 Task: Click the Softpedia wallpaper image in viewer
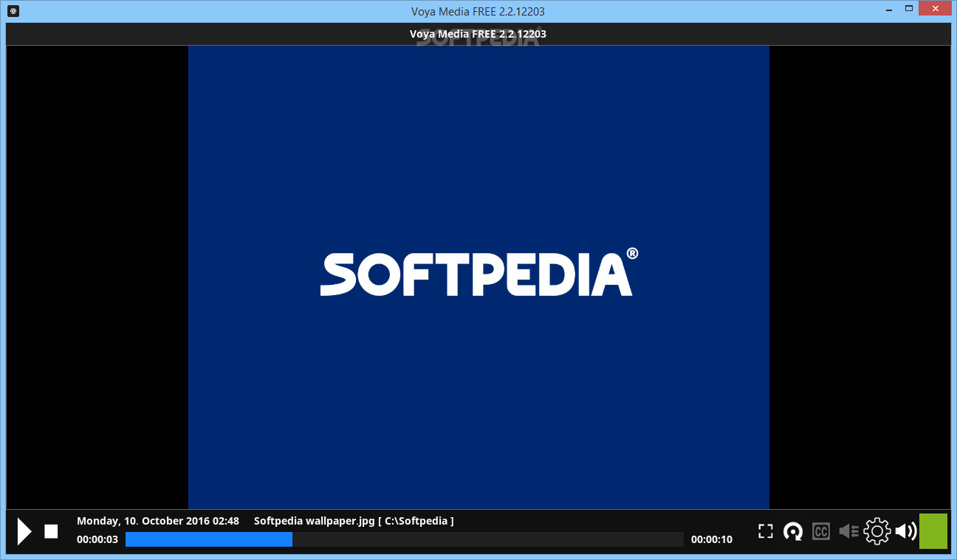coord(478,277)
